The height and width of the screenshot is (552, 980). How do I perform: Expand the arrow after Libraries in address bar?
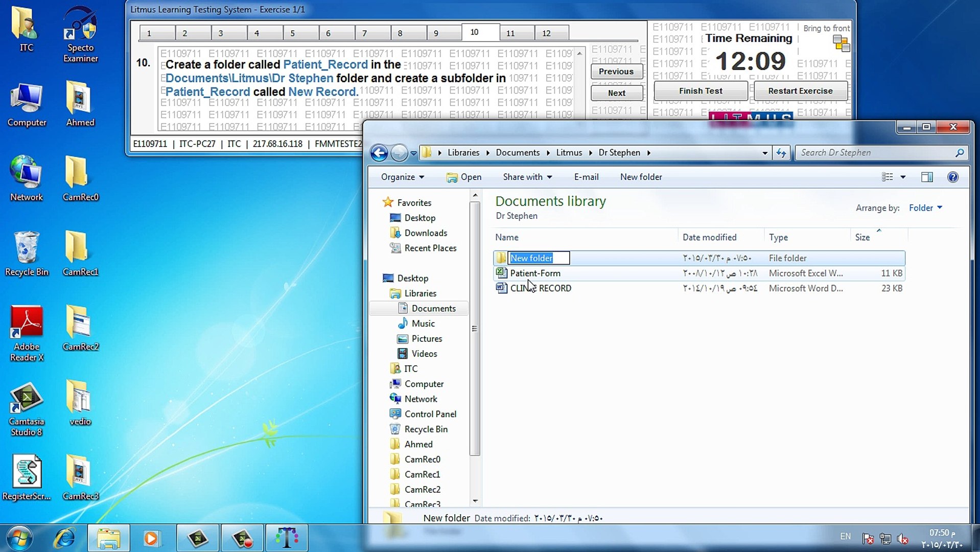[x=487, y=152]
